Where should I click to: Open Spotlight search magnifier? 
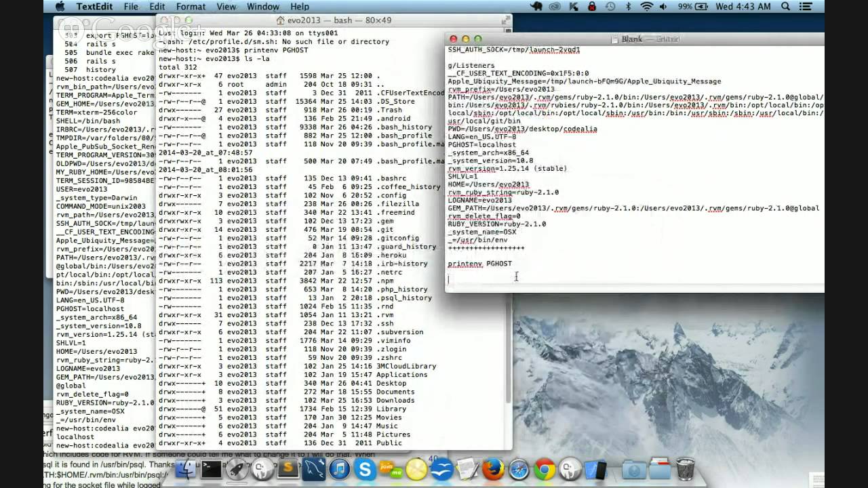tap(786, 6)
